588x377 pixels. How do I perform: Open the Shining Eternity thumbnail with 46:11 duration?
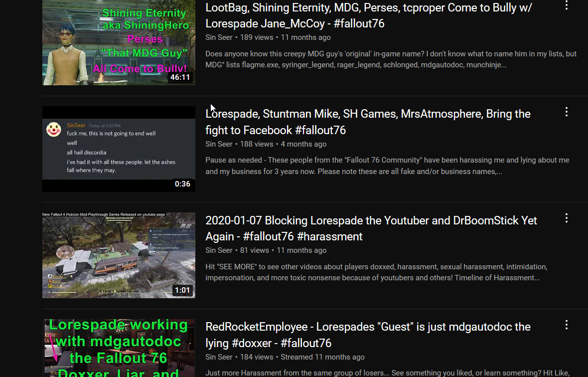(x=119, y=42)
